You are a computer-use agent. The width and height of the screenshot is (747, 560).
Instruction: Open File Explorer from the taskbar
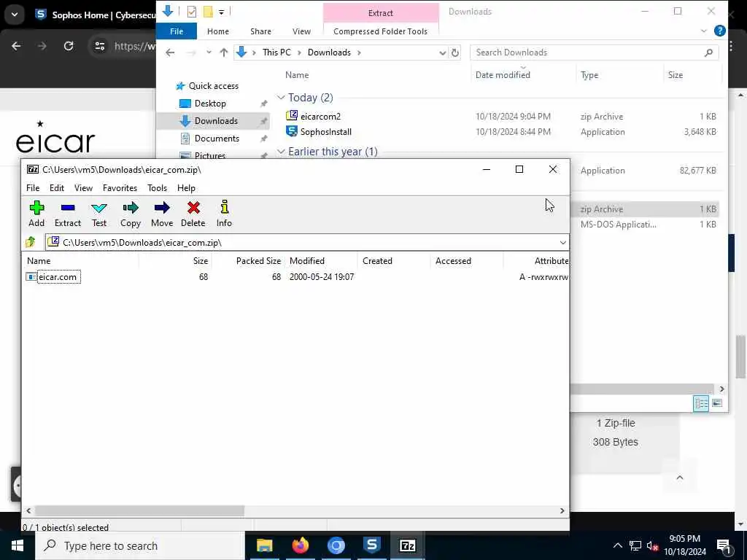click(264, 545)
